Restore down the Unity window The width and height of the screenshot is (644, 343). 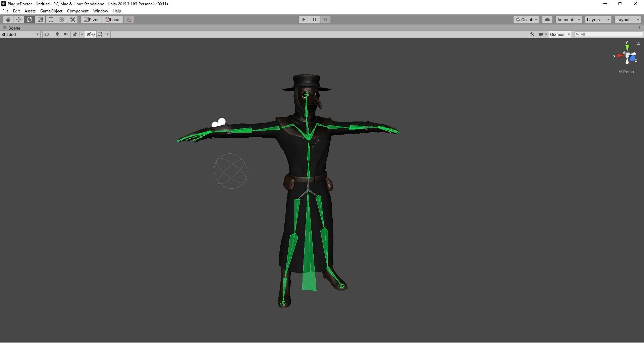tap(620, 4)
